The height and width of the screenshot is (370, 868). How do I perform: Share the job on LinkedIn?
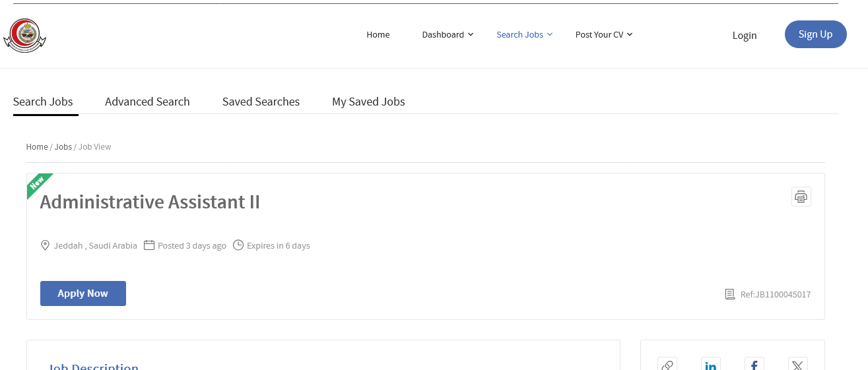[x=711, y=365]
